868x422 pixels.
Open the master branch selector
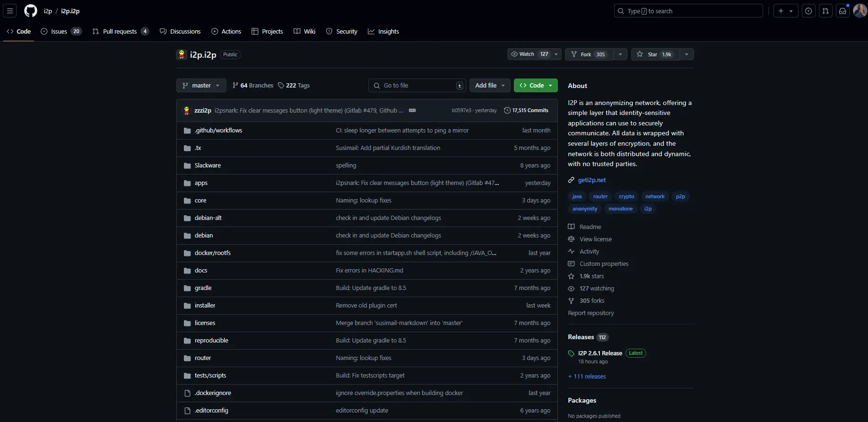point(201,86)
